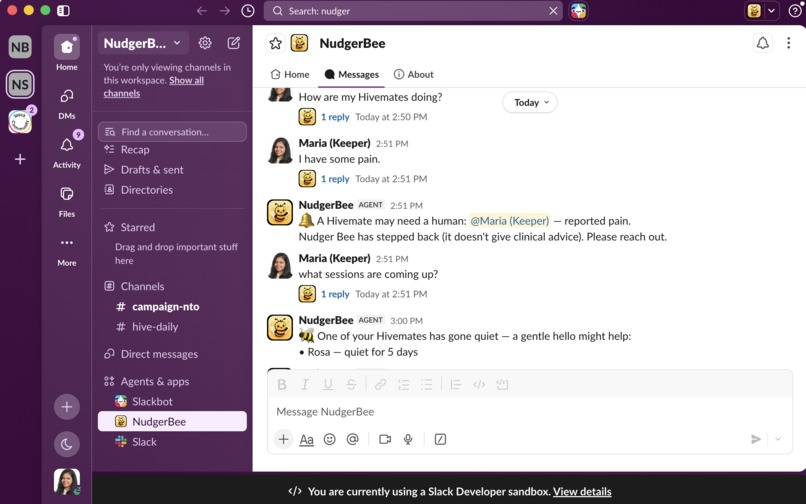Open More options in the rail

click(67, 251)
